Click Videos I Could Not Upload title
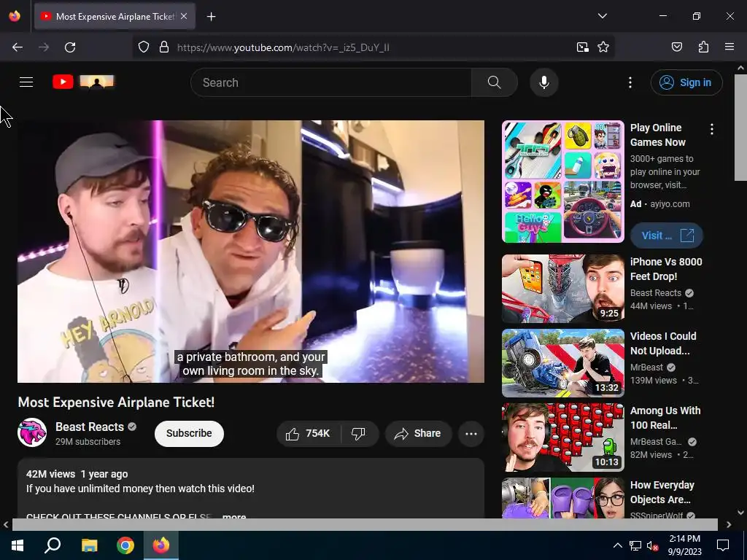747x560 pixels. coord(662,343)
